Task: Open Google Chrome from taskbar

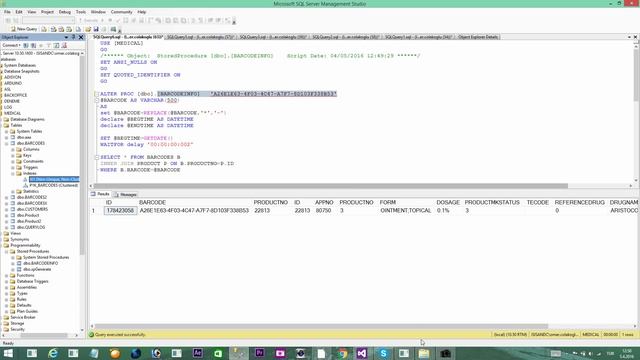Action: coord(342,353)
